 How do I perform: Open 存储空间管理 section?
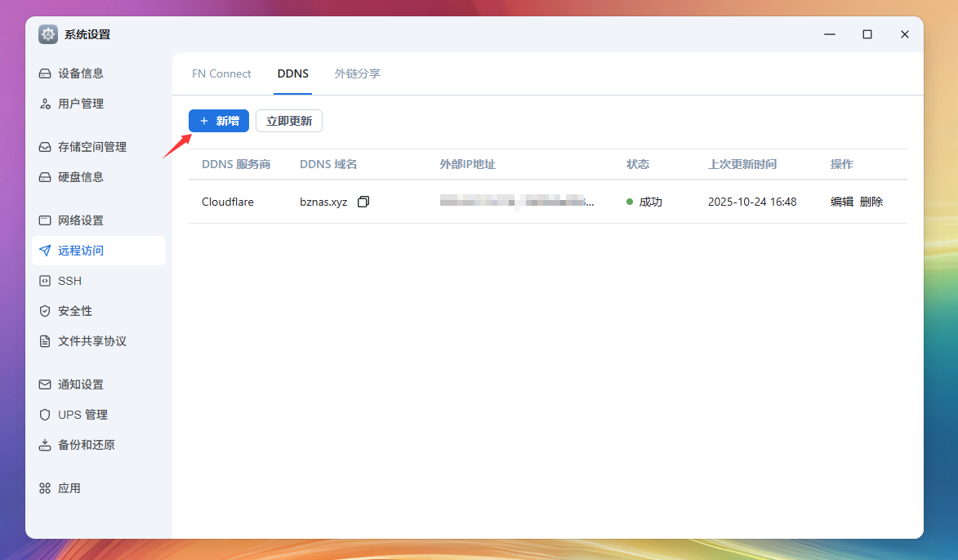coord(91,147)
